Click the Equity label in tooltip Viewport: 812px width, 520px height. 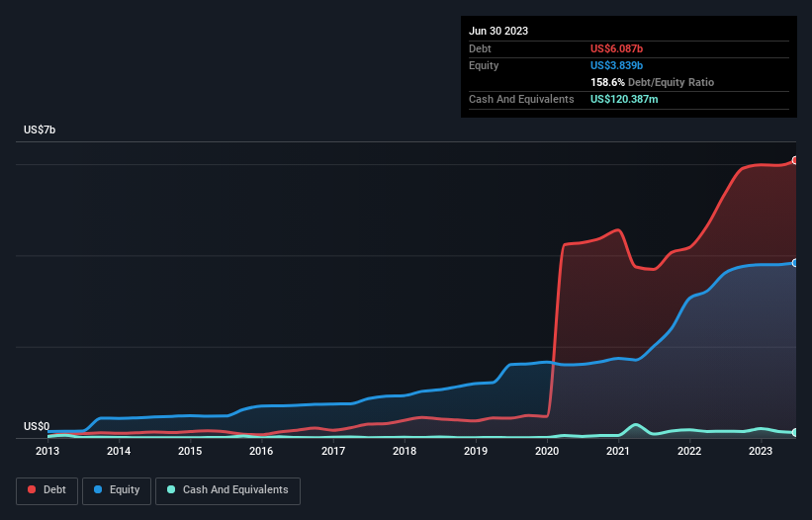[484, 65]
